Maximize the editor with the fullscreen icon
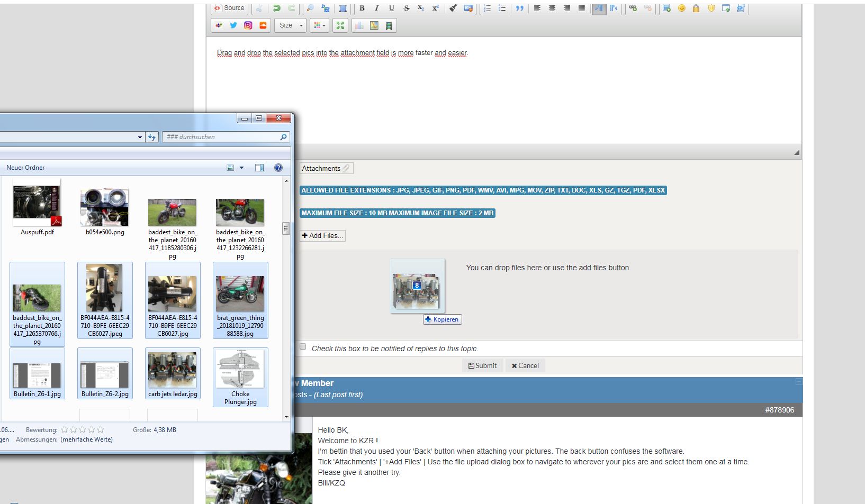865x504 pixels. pyautogui.click(x=340, y=25)
